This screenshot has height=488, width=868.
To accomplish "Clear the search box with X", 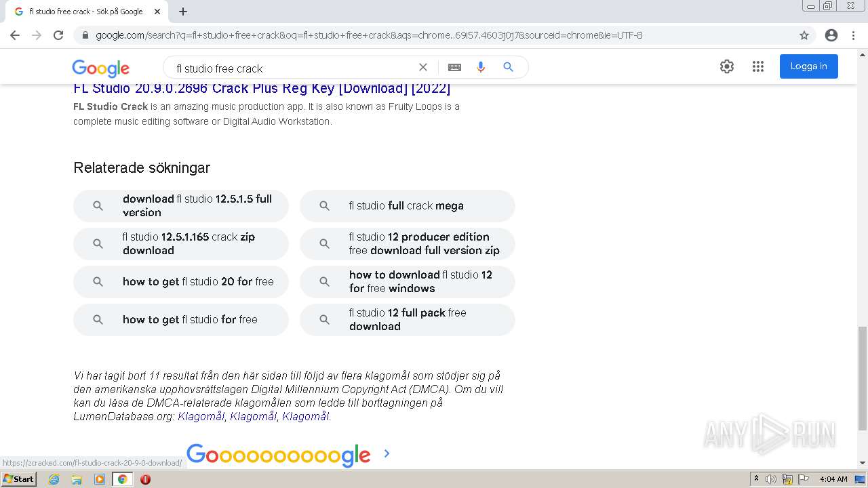I will tap(423, 67).
